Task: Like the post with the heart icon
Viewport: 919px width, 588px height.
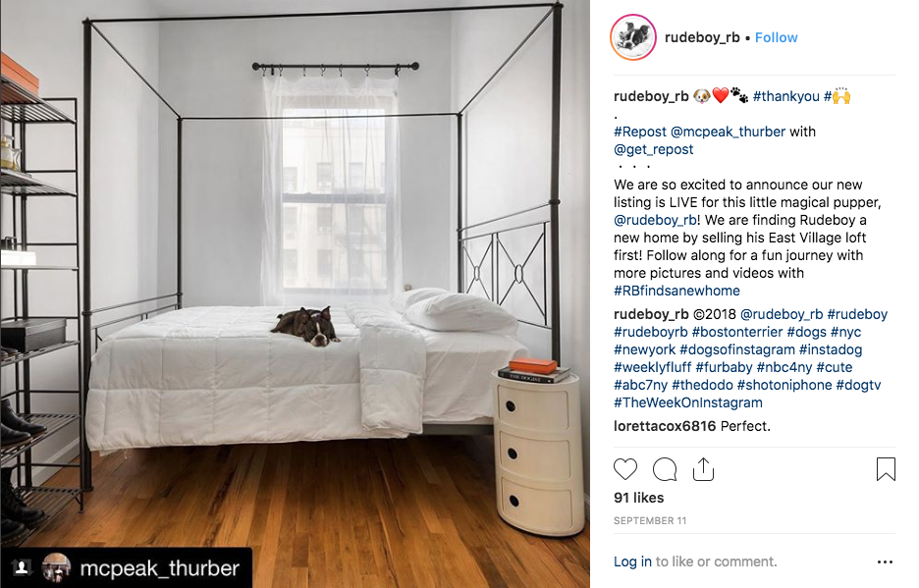Action: [x=624, y=469]
